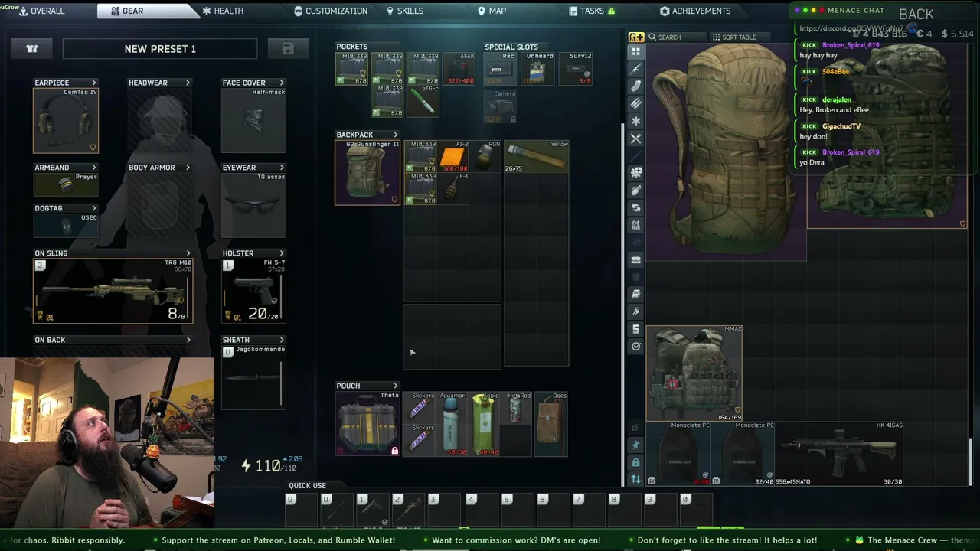This screenshot has height=551, width=980.
Task: Open the Customization tab
Action: [331, 11]
